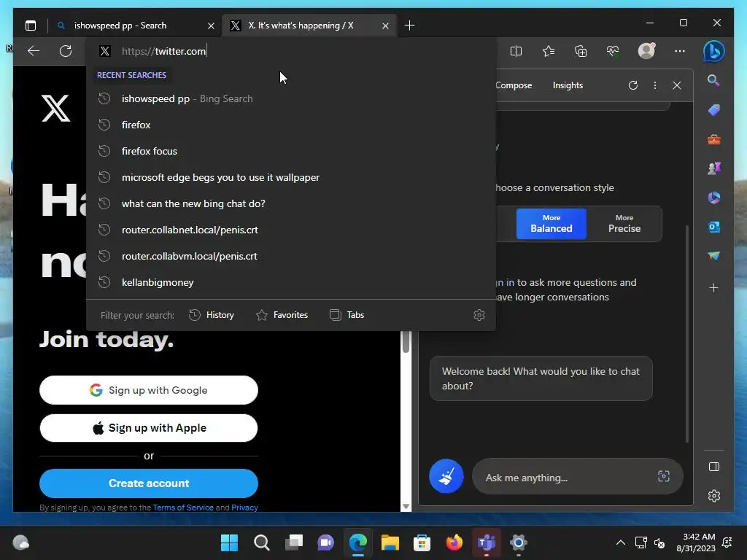Click Sign up with Google button
The width and height of the screenshot is (747, 560).
[149, 390]
